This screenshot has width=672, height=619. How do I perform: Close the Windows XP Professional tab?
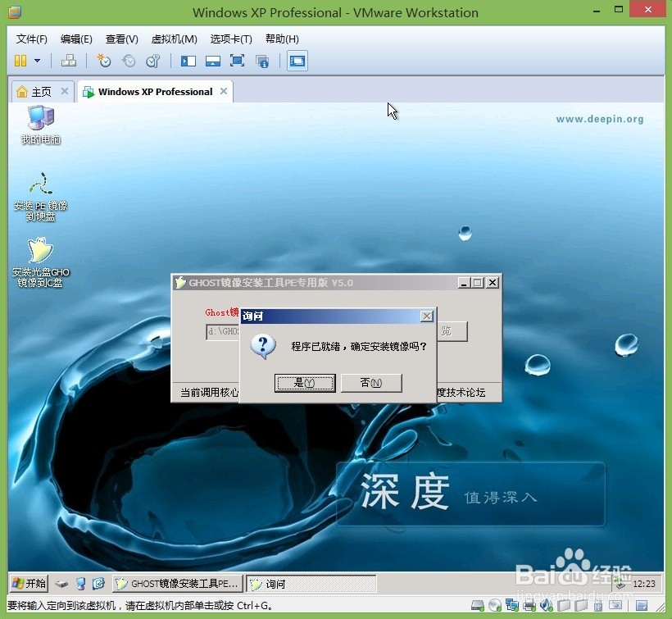click(x=224, y=91)
